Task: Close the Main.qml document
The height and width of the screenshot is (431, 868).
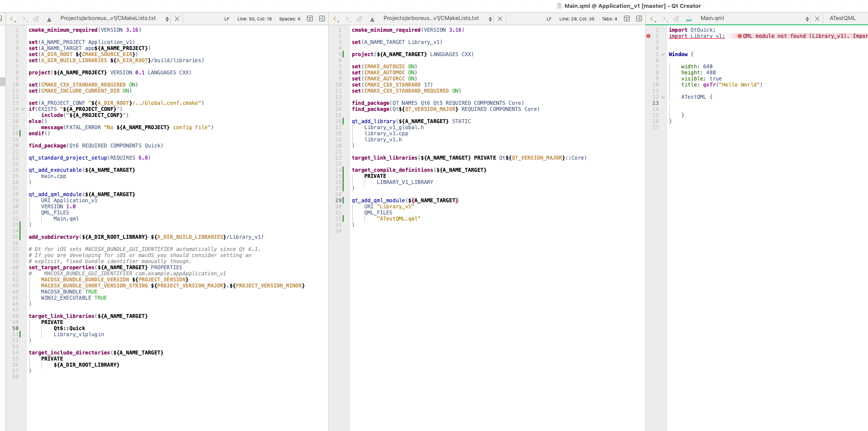Action: pos(817,19)
